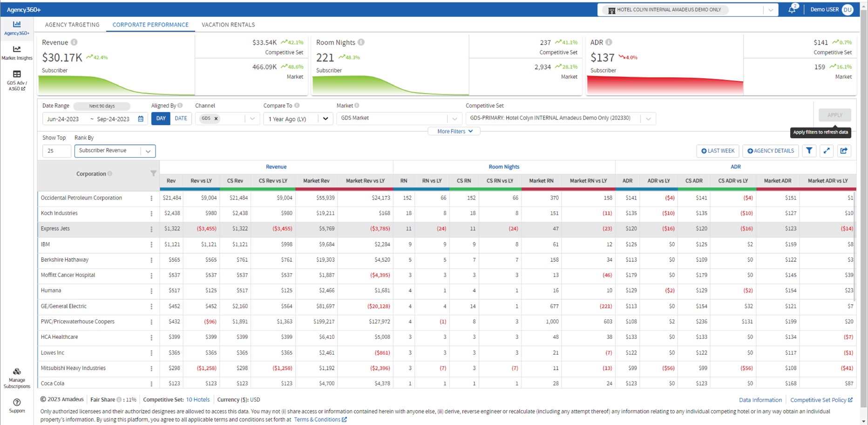Show Aligned By info icon

[180, 106]
